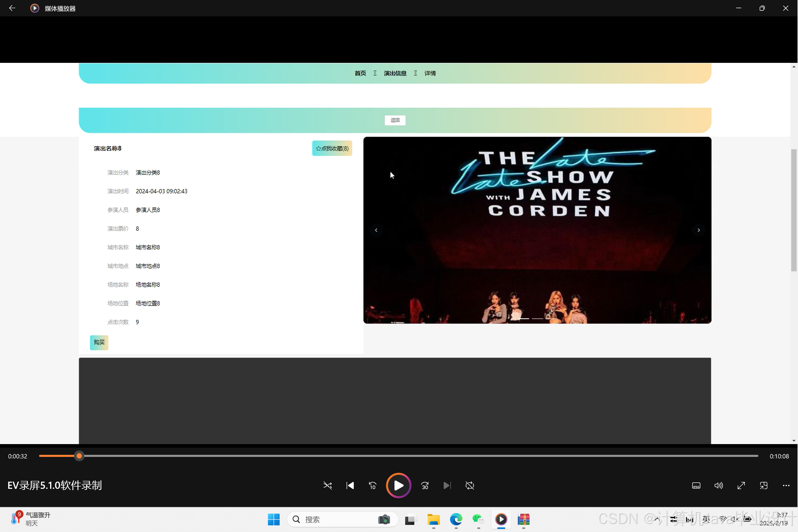
Task: Open Microsoft Edge from the taskbar
Action: coord(456,519)
